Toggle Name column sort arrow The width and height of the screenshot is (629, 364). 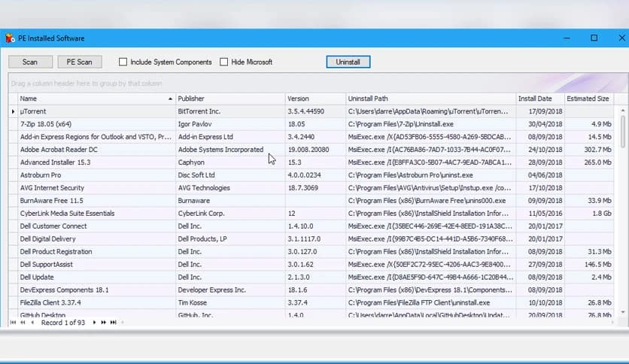170,99
